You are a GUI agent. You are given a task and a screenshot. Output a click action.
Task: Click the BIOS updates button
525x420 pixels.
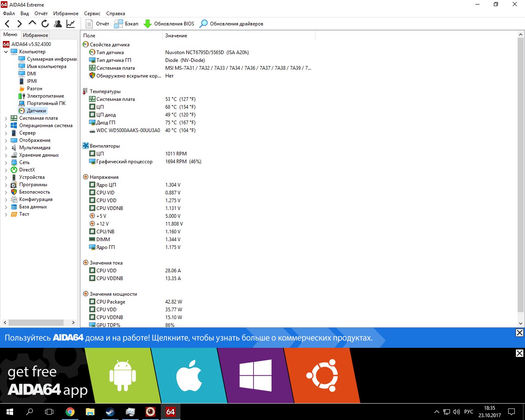pyautogui.click(x=169, y=24)
